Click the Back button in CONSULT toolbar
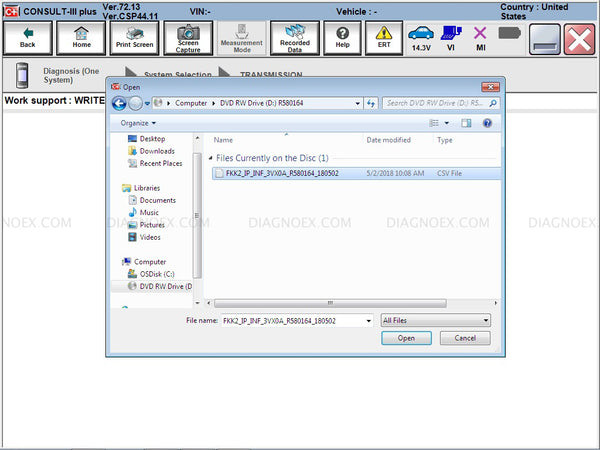 click(27, 38)
